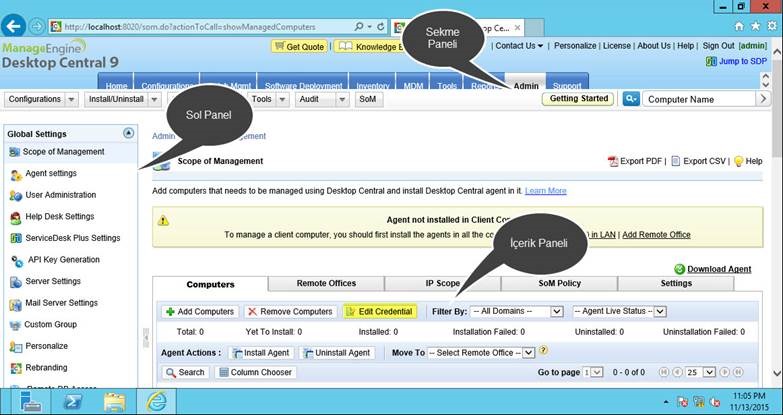Open the Tools dropdown arrow
This screenshot has height=415, width=783.
pos(283,99)
